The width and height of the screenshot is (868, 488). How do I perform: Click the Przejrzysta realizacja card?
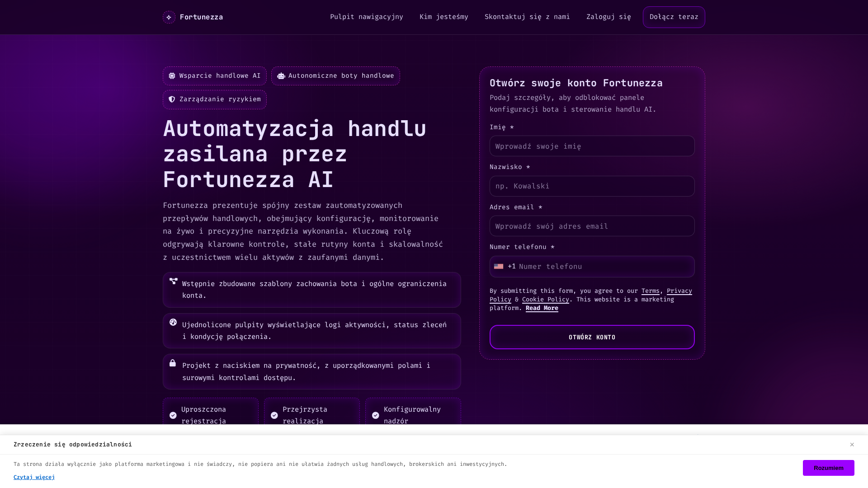tap(312, 411)
